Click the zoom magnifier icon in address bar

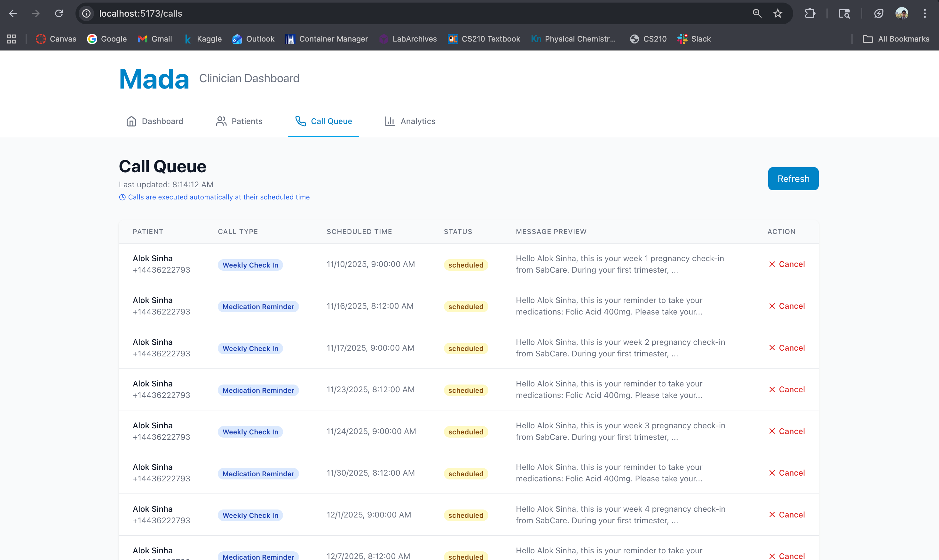(757, 14)
